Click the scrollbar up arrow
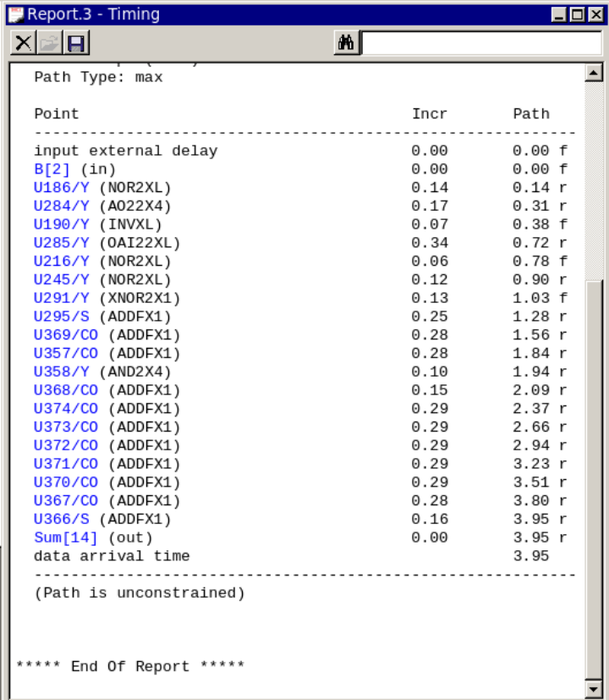609x700 pixels. tap(594, 72)
